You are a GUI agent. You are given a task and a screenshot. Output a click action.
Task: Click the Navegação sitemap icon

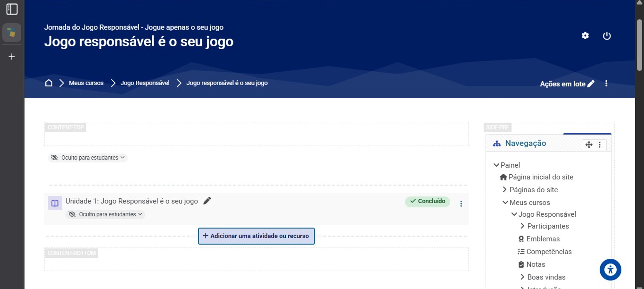click(496, 144)
